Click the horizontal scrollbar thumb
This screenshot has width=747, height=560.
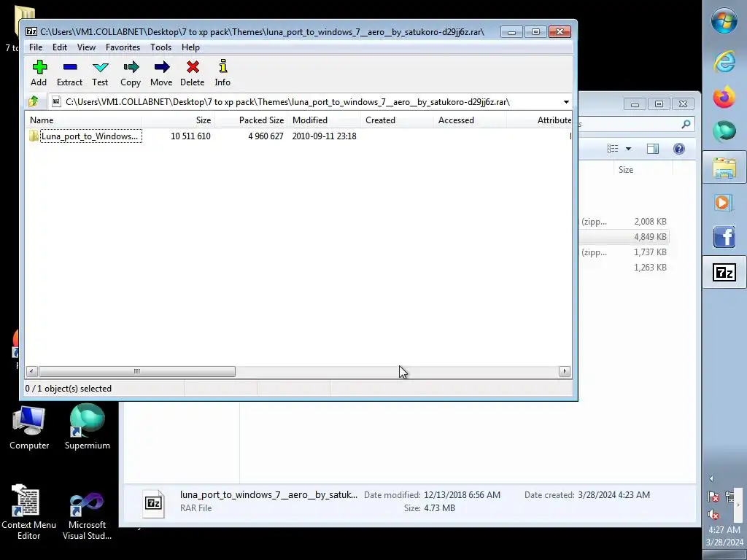[x=136, y=371]
